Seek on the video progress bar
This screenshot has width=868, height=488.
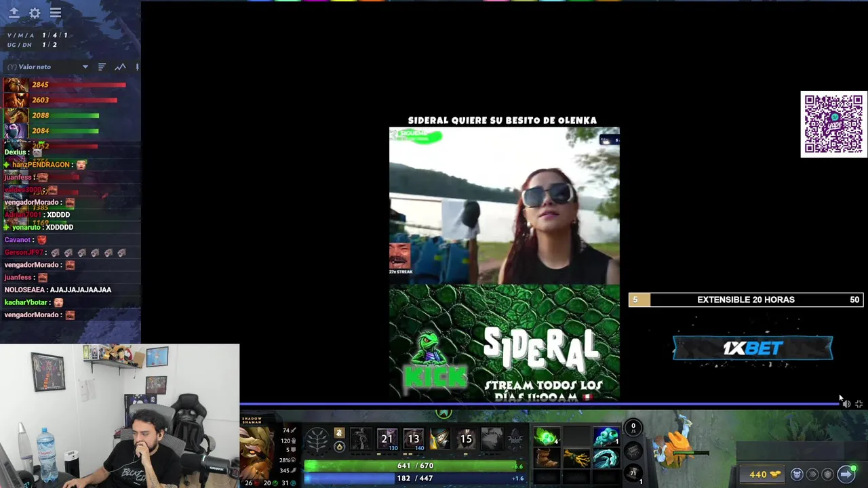pyautogui.click(x=539, y=405)
